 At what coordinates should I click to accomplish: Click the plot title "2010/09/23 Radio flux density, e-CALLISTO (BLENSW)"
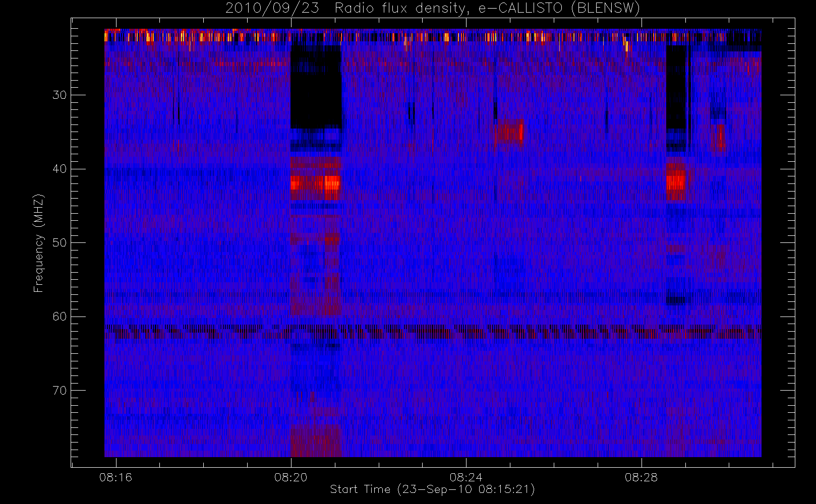pos(433,8)
